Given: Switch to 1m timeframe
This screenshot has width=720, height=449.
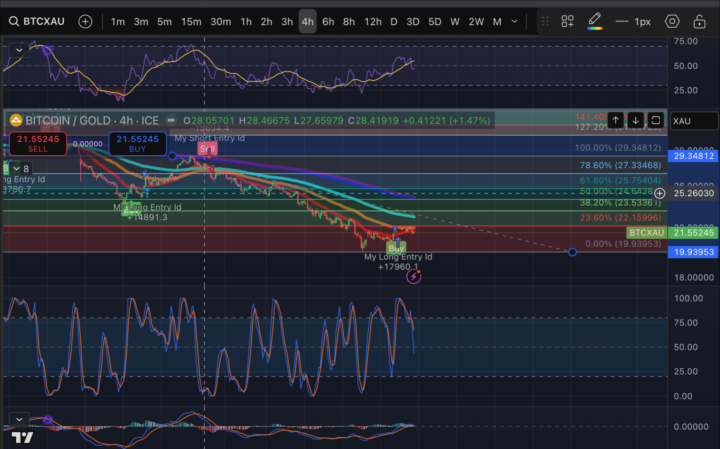Looking at the screenshot, I should pyautogui.click(x=118, y=22).
